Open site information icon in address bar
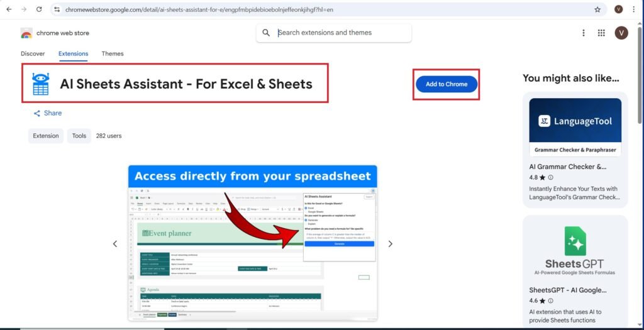 tap(57, 9)
